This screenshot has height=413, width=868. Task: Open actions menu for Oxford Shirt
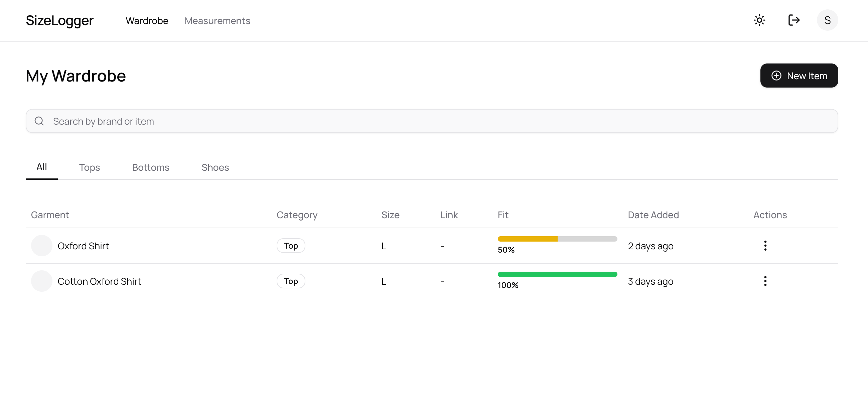(x=765, y=246)
